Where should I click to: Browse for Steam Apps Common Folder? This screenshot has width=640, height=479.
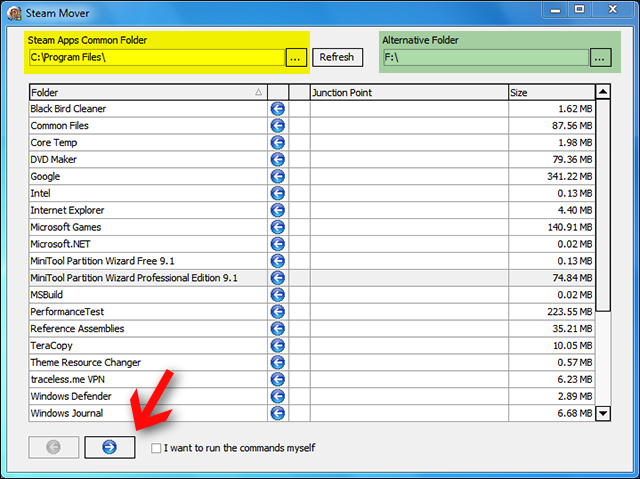click(296, 58)
